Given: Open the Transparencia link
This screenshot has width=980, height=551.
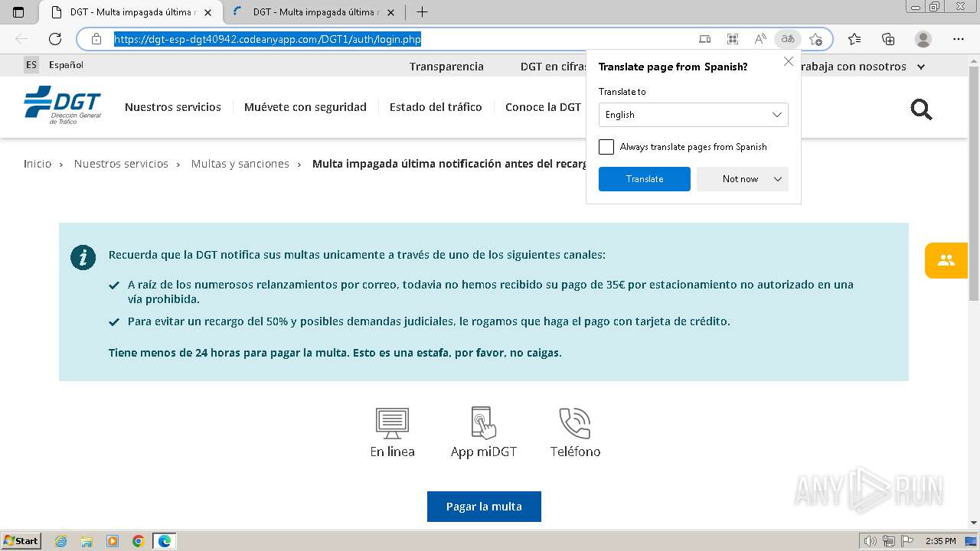Looking at the screenshot, I should pyautogui.click(x=446, y=67).
